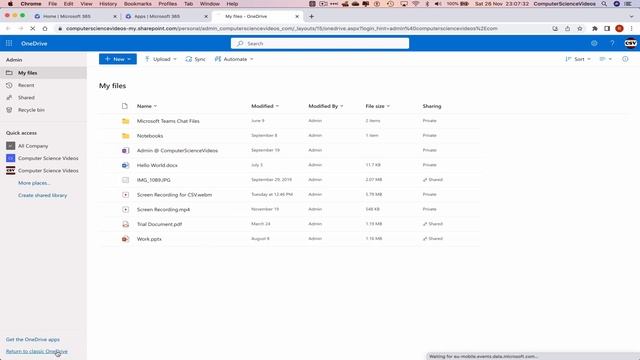Click the OneNote icon for Admin @ ComputerScienceVideos
The image size is (640, 360).
pyautogui.click(x=125, y=151)
